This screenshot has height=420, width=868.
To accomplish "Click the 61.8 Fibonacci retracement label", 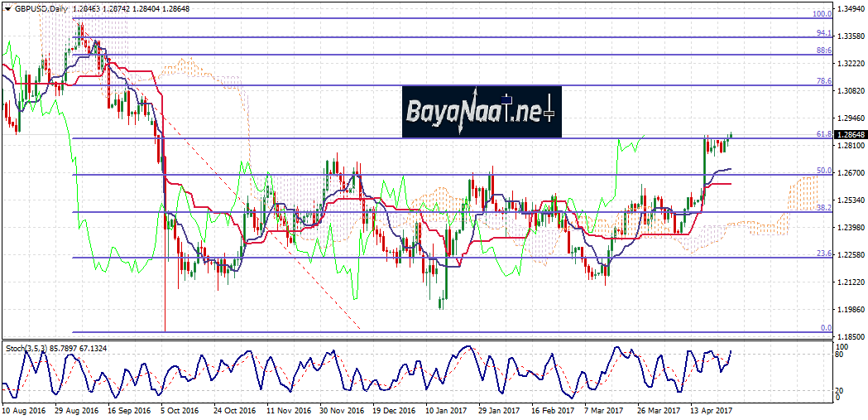I will [822, 133].
